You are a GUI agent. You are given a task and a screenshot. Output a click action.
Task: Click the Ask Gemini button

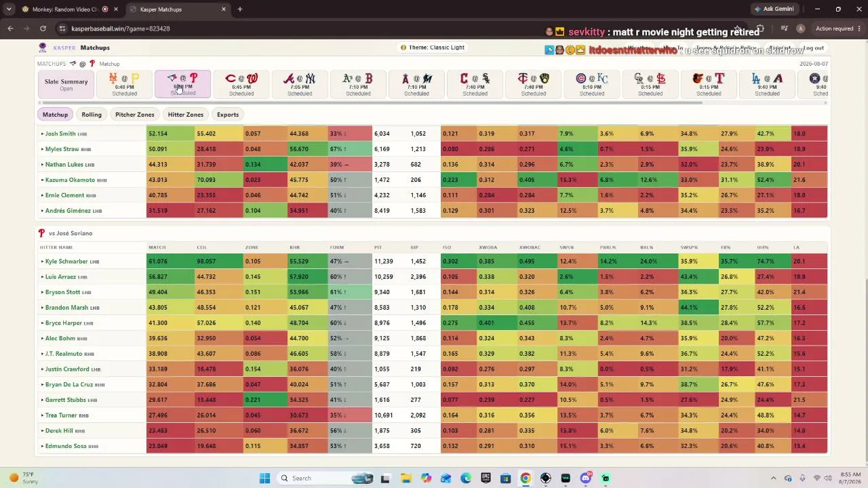pyautogui.click(x=774, y=9)
